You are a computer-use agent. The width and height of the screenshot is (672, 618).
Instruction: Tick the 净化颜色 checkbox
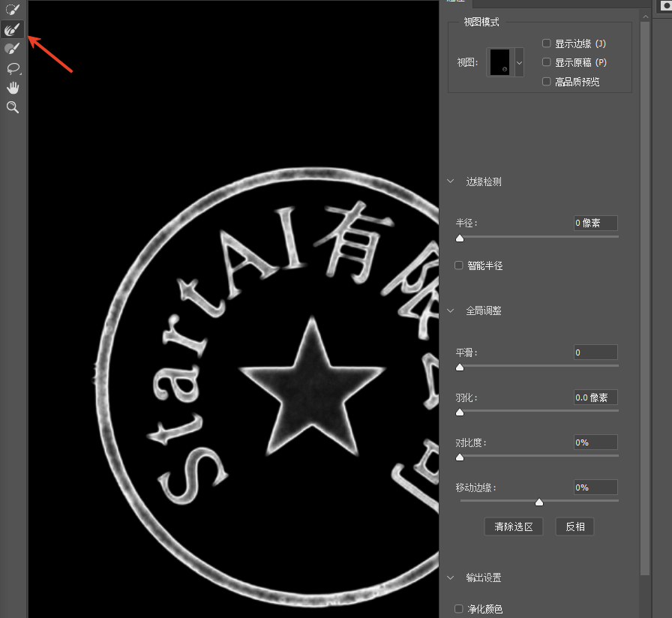click(x=458, y=608)
